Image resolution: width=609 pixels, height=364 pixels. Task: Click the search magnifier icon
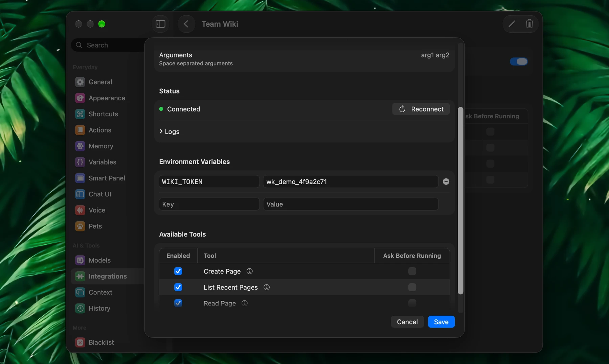click(79, 45)
